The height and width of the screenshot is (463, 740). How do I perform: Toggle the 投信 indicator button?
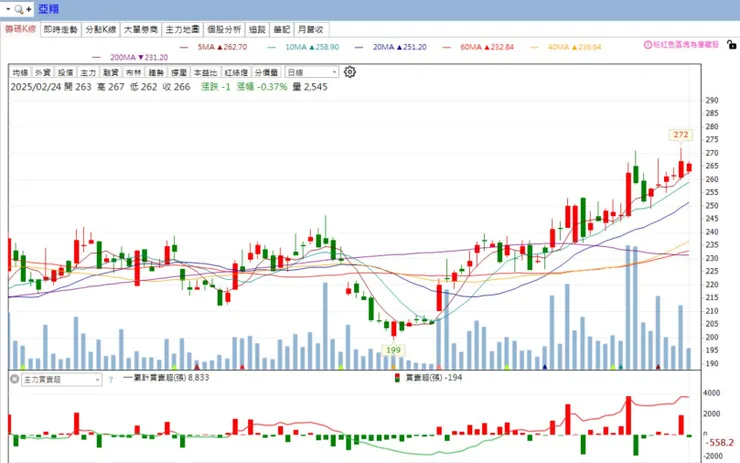66,72
